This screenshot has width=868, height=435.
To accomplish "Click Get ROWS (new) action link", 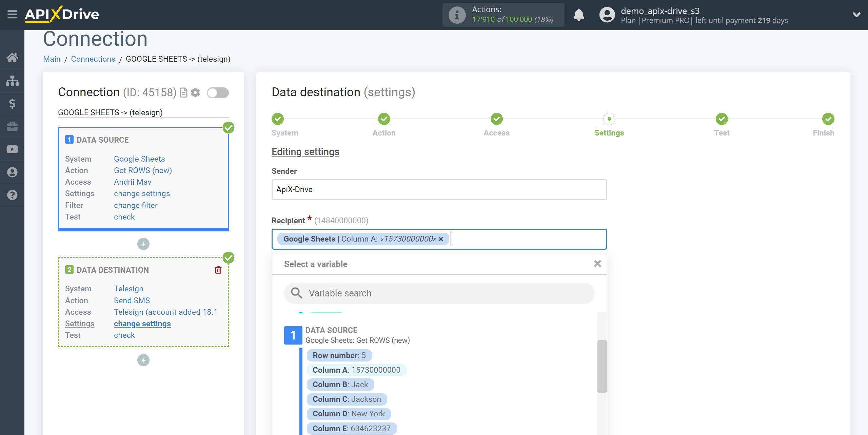I will (143, 170).
